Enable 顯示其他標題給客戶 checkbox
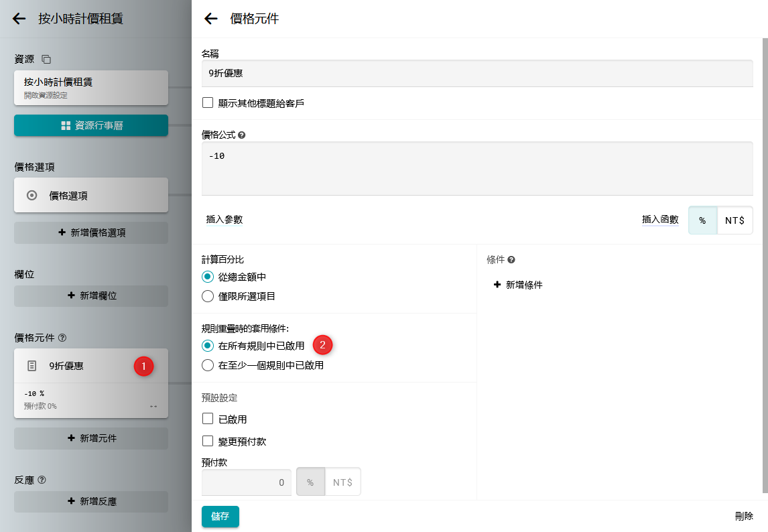The width and height of the screenshot is (768, 532). coord(208,103)
